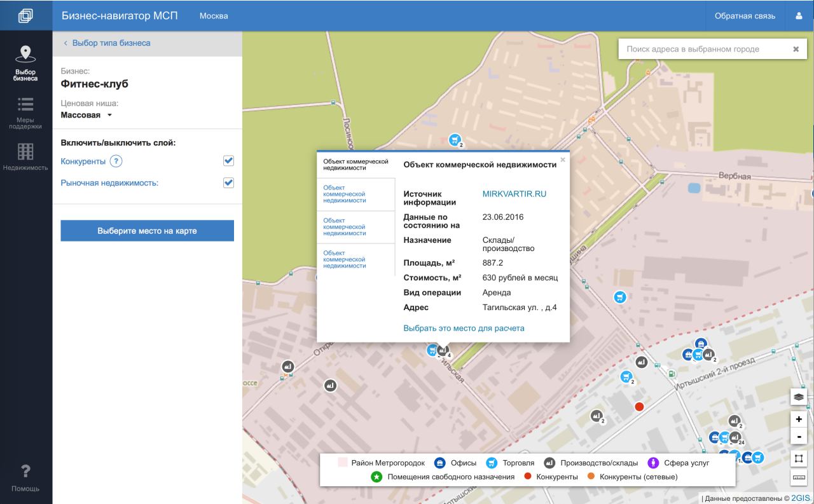Click the address search field
Image resolution: width=814 pixels, height=504 pixels.
pos(703,49)
